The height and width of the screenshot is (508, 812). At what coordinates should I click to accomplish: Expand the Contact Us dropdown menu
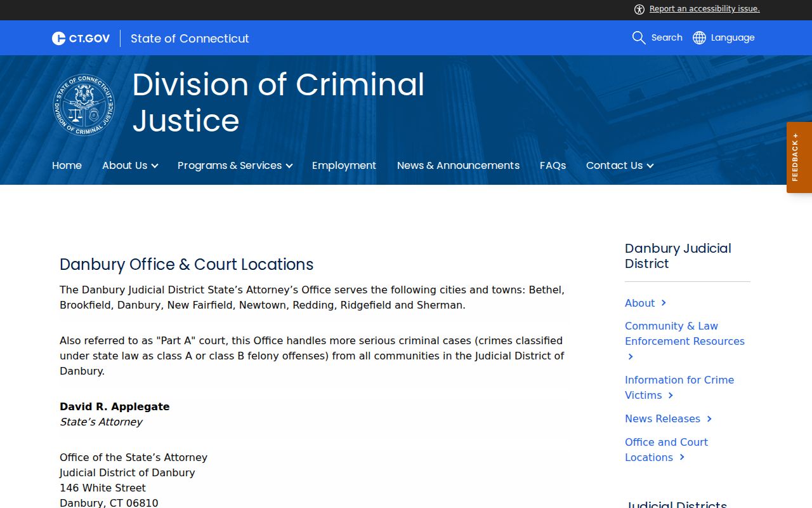(x=619, y=165)
